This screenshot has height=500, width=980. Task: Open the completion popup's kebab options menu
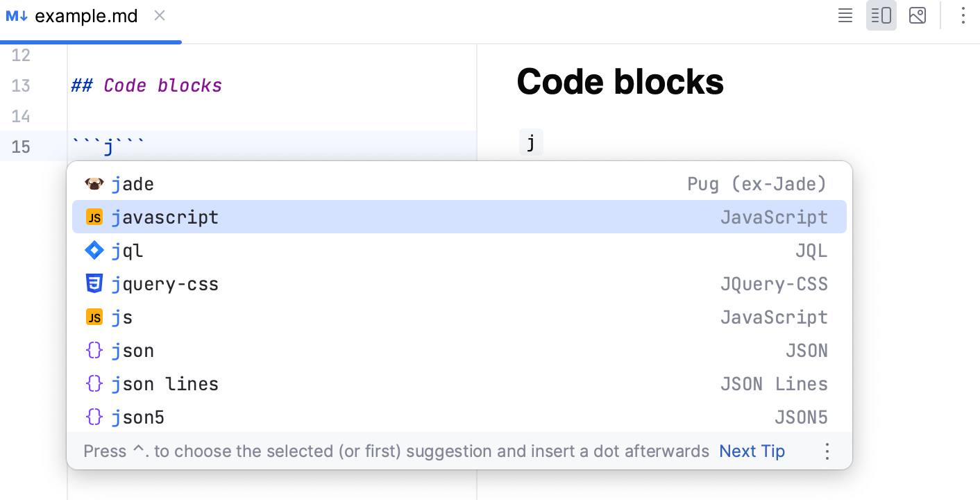pos(827,451)
